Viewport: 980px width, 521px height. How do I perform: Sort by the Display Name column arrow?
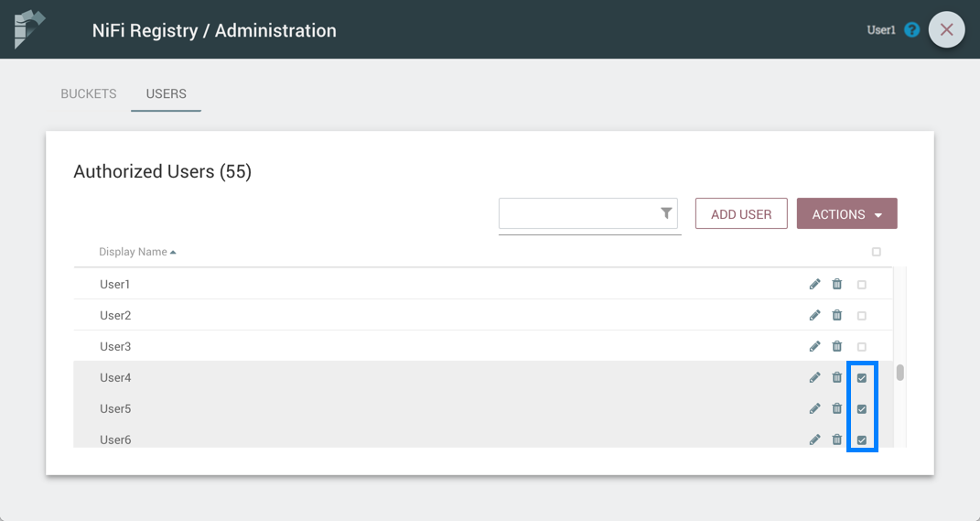click(x=173, y=252)
